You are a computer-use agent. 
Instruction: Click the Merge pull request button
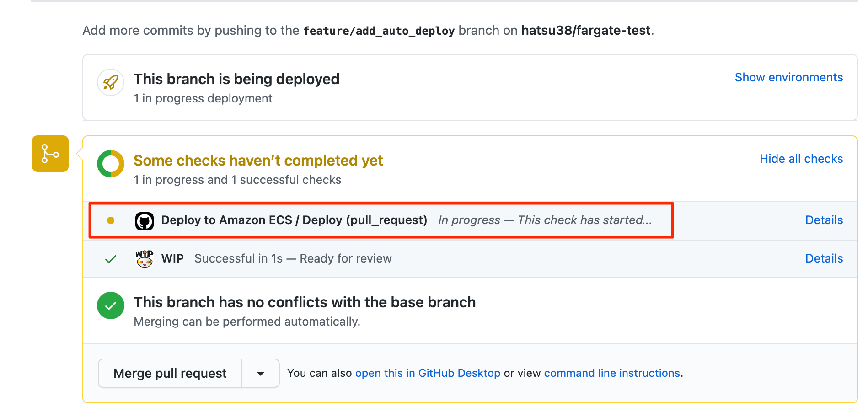pyautogui.click(x=170, y=373)
